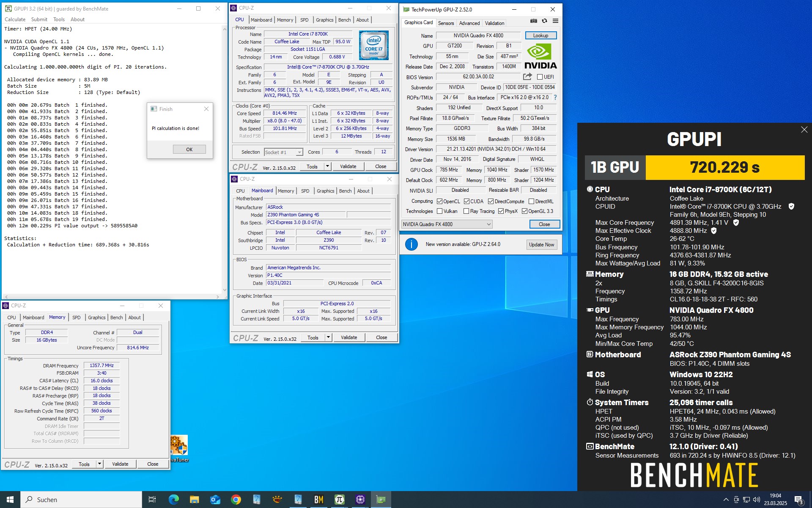Click the shield icon beside Max Effective Clock
Image resolution: width=812 pixels, height=508 pixels.
point(714,231)
